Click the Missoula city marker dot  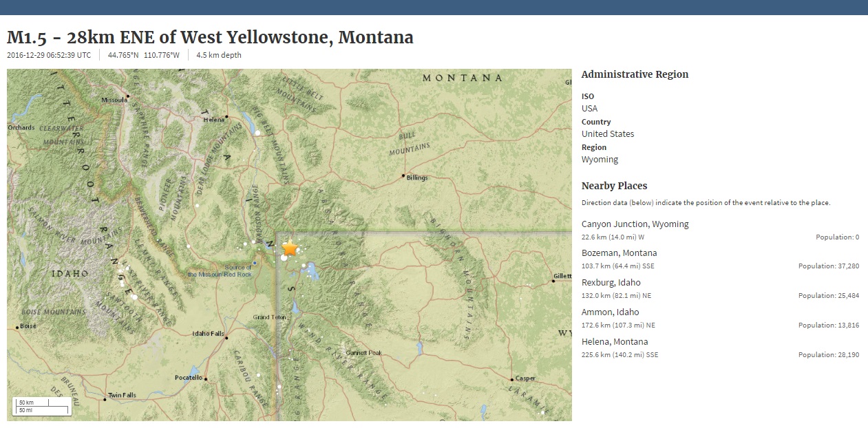coord(128,96)
